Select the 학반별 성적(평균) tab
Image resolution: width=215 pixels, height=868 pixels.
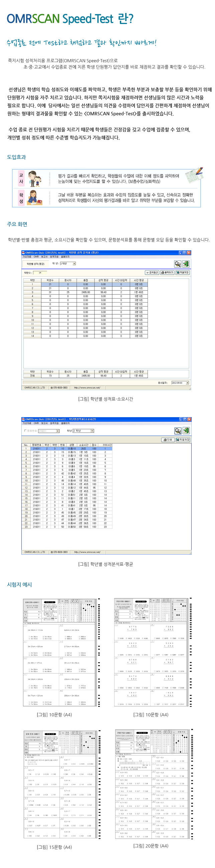[36, 264]
